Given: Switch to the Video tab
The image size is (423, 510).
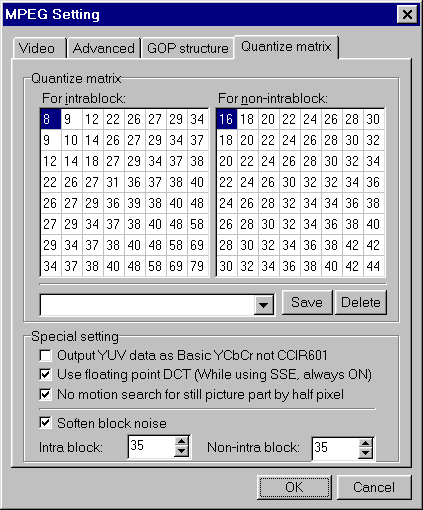Looking at the screenshot, I should click(39, 48).
